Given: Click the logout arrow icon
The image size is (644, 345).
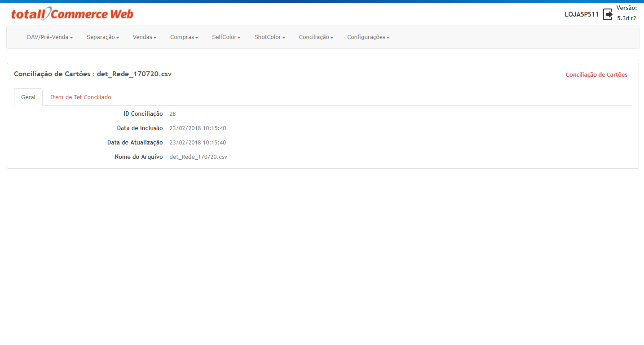Looking at the screenshot, I should coord(608,14).
